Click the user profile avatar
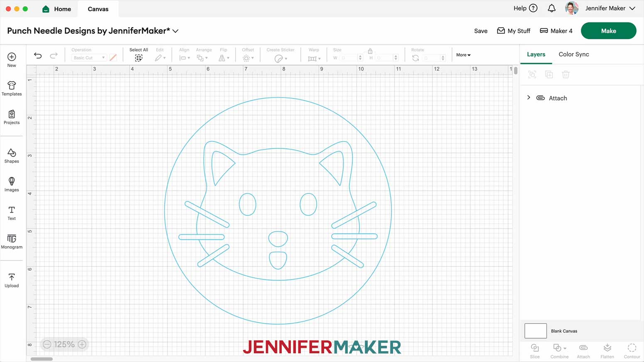The height and width of the screenshot is (362, 644). [x=572, y=8]
